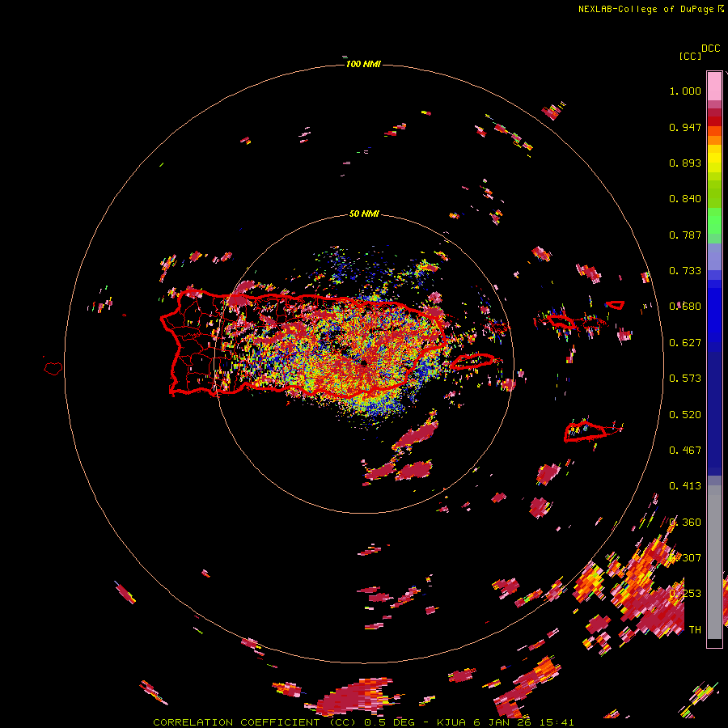Click the NEXLAB-College of DuPage credit text
Screen dimensions: 728x728
click(x=645, y=9)
